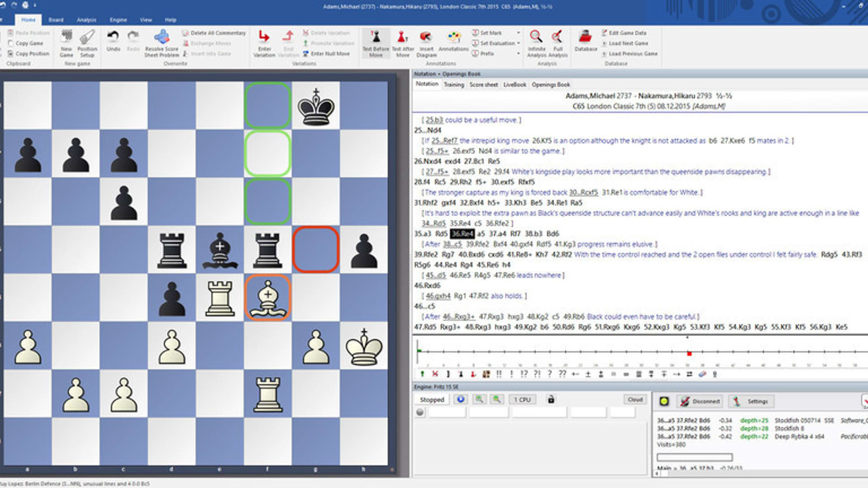This screenshot has width=868, height=488.
Task: Expand Set Mark dropdown arrow
Action: pyautogui.click(x=518, y=33)
